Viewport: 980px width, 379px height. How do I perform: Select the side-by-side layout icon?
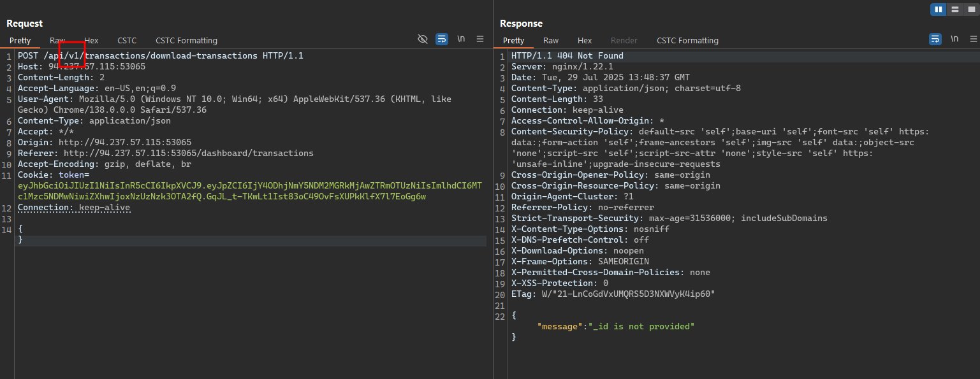[938, 10]
